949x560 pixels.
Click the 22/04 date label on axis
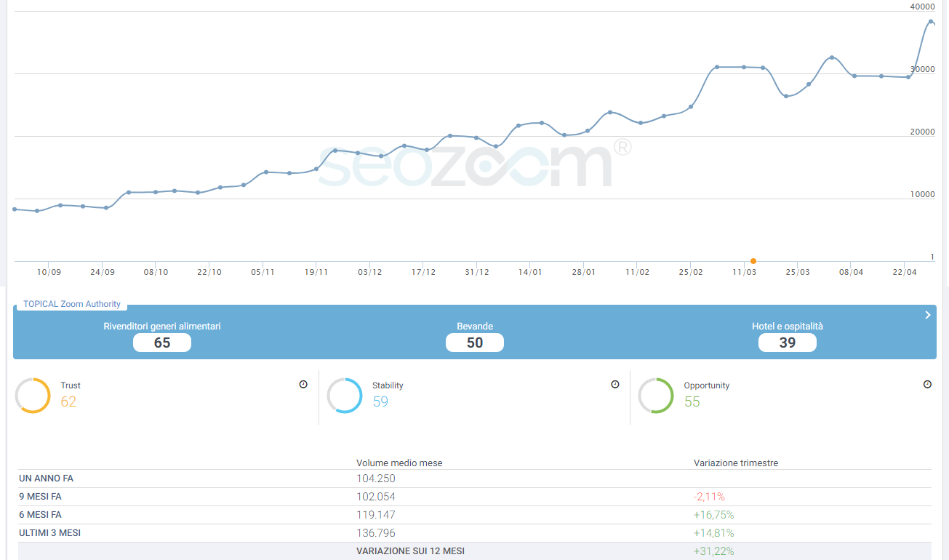pyautogui.click(x=905, y=272)
